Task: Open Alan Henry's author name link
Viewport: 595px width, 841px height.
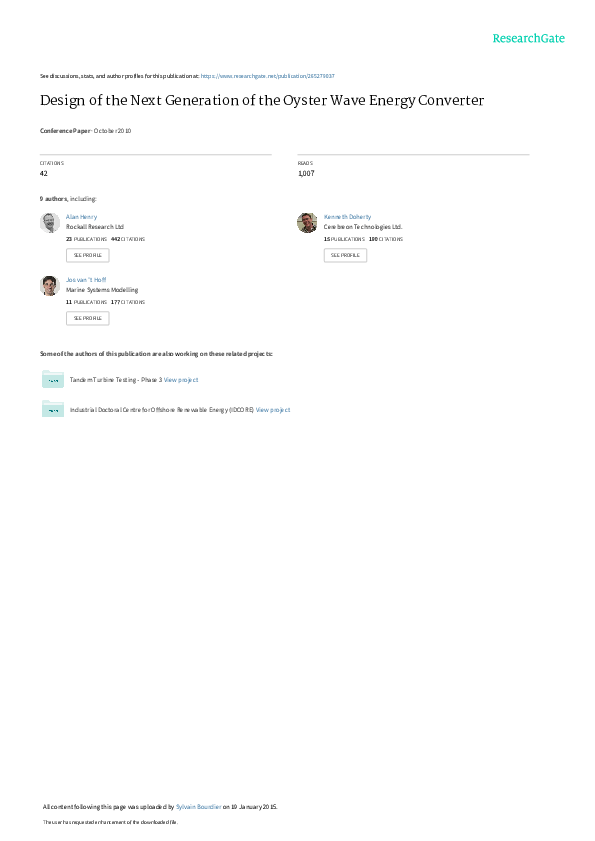Action: [x=82, y=217]
